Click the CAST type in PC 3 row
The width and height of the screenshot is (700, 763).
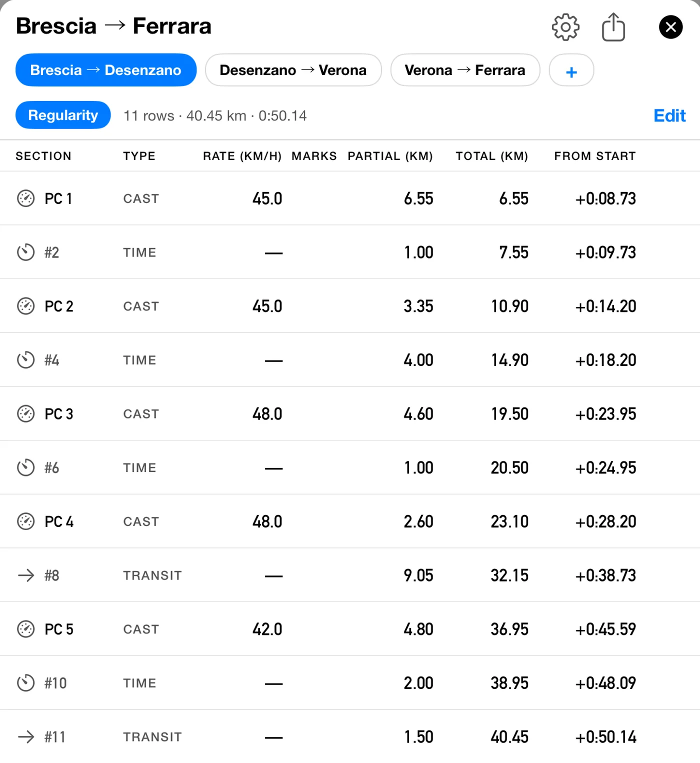coord(141,414)
